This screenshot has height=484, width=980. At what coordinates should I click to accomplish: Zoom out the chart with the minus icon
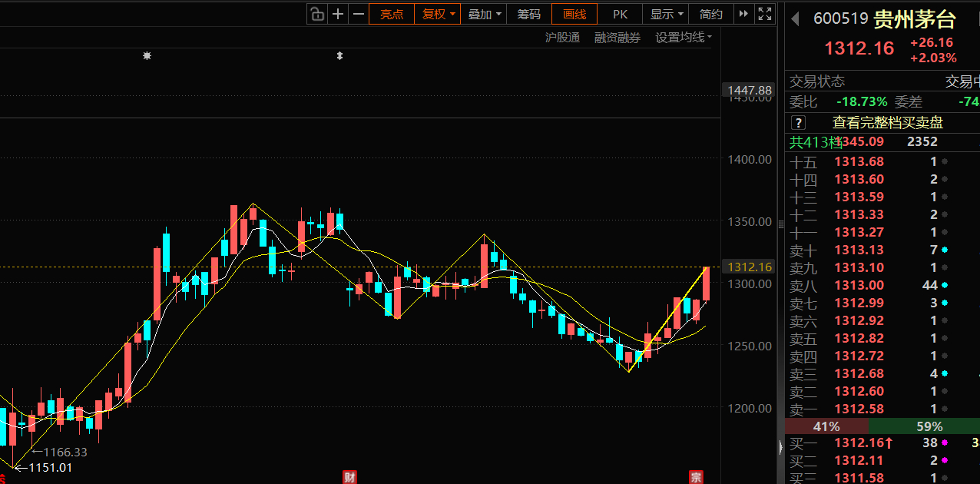coord(359,14)
